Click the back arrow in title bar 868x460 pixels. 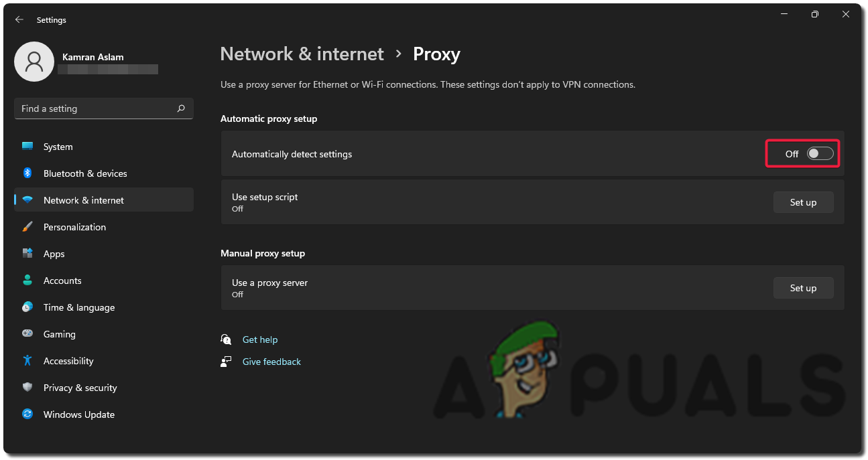pos(19,20)
